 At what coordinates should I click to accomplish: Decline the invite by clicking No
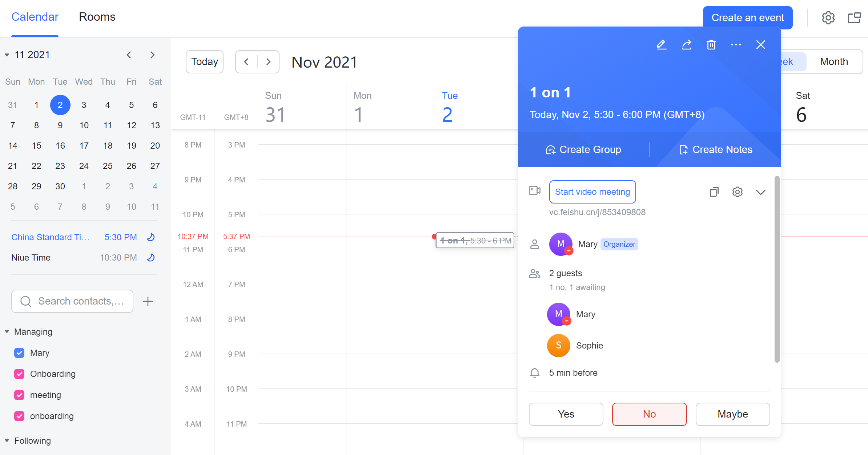(x=649, y=414)
